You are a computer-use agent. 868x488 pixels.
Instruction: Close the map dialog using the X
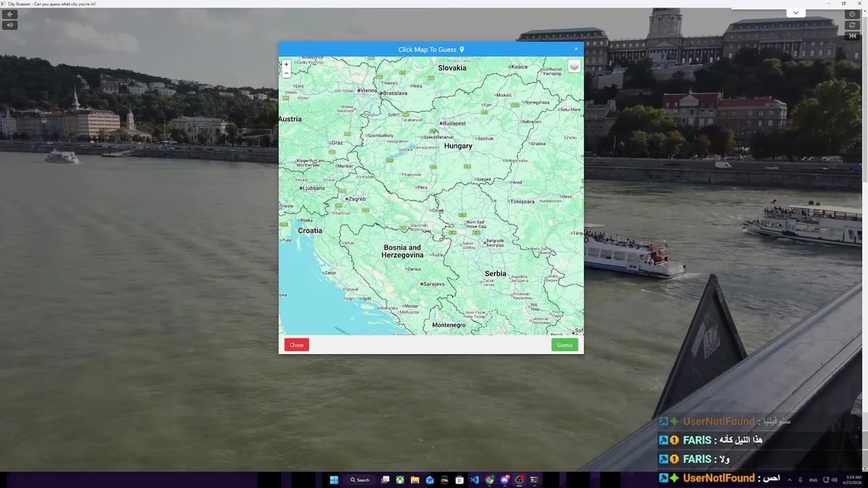coord(576,49)
